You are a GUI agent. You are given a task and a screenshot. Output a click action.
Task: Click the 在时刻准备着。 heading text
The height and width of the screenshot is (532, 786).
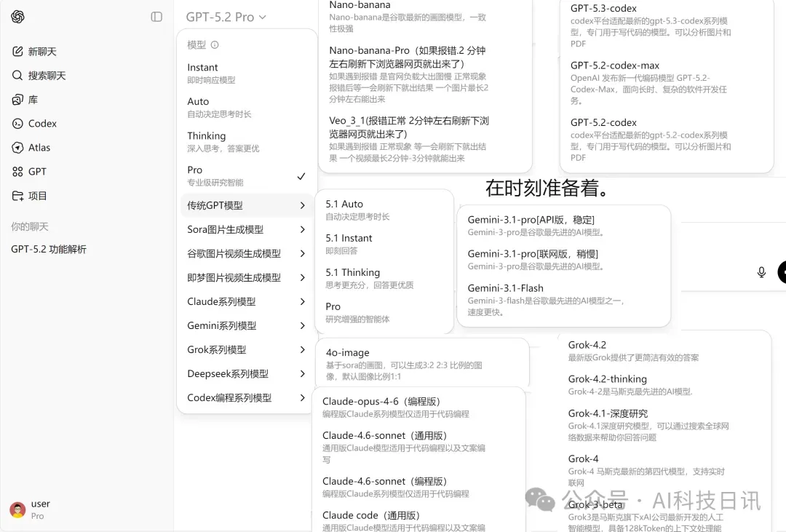pyautogui.click(x=548, y=188)
